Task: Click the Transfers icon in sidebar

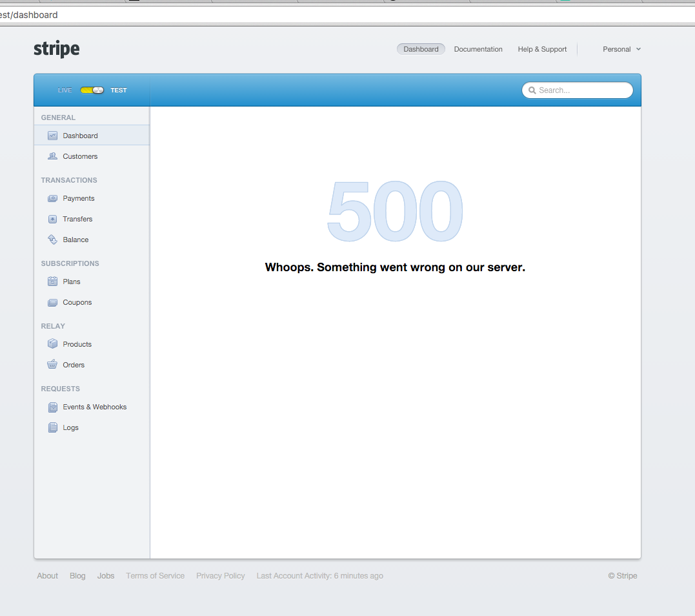Action: [x=52, y=219]
